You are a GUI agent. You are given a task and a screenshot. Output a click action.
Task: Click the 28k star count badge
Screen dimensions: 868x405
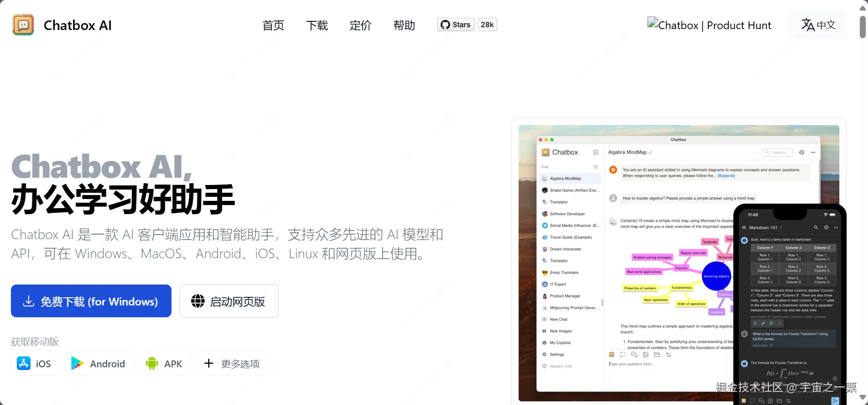(x=487, y=25)
